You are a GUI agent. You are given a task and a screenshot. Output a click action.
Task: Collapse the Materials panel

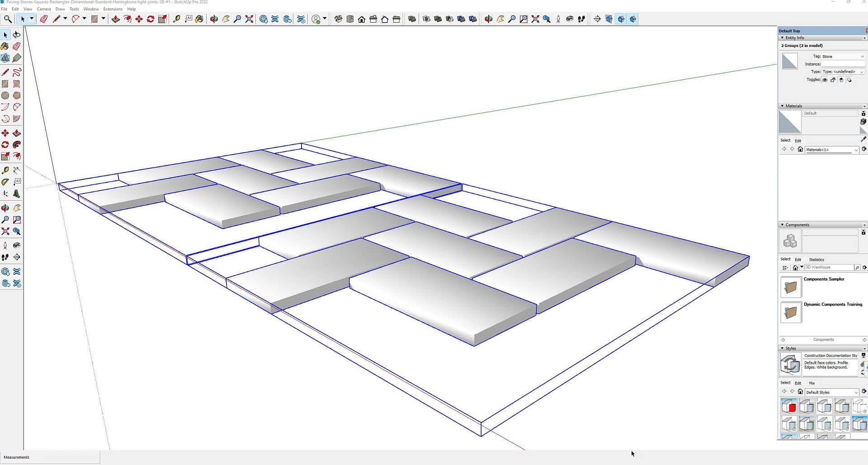point(783,106)
